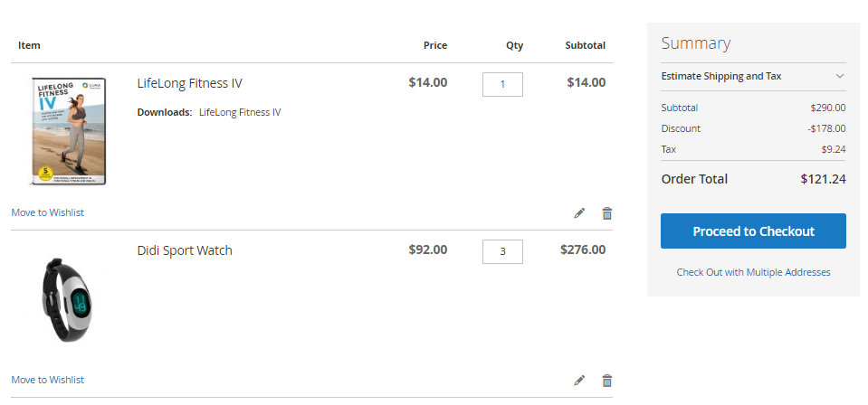This screenshot has width=868, height=405.
Task: Remove LifeLong Fitness IV from the cart
Action: point(607,213)
